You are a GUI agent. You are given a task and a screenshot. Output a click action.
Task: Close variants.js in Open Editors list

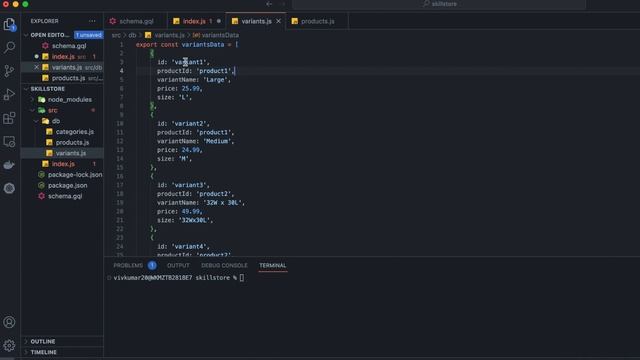(36, 67)
